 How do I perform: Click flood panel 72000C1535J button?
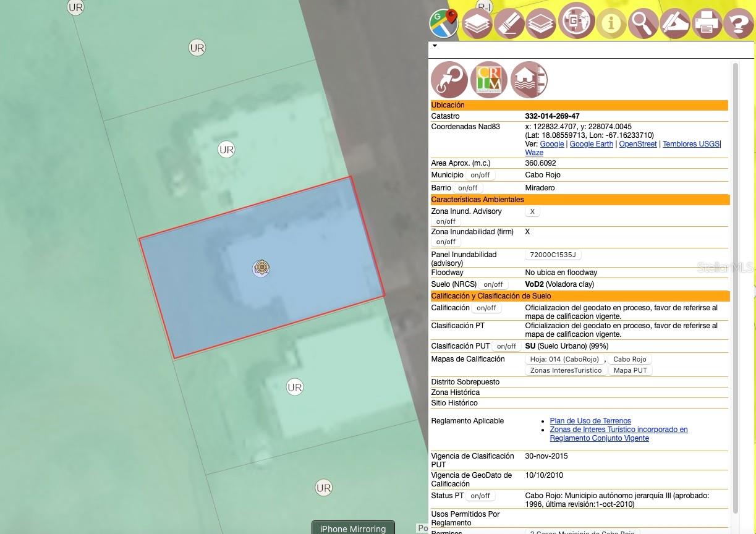tap(553, 255)
